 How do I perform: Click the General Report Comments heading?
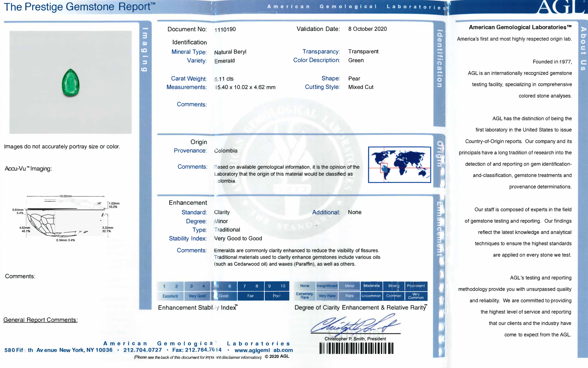pyautogui.click(x=40, y=320)
